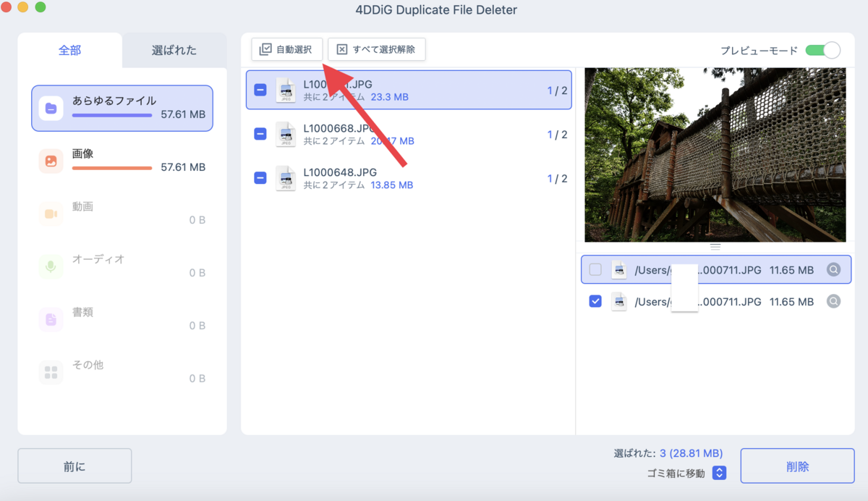The height and width of the screenshot is (501, 868).
Task: Click the X box icon in すべて選択解除
Action: click(x=342, y=49)
